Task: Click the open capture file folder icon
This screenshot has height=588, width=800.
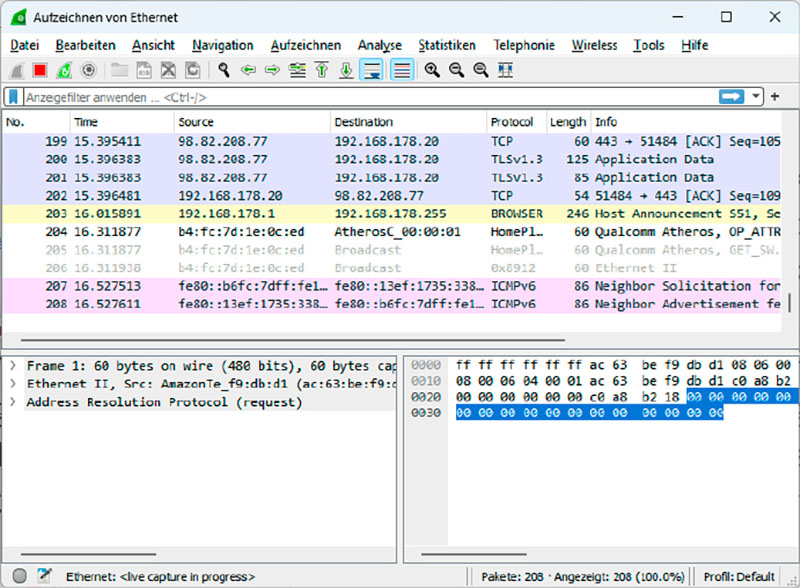Action: (119, 70)
